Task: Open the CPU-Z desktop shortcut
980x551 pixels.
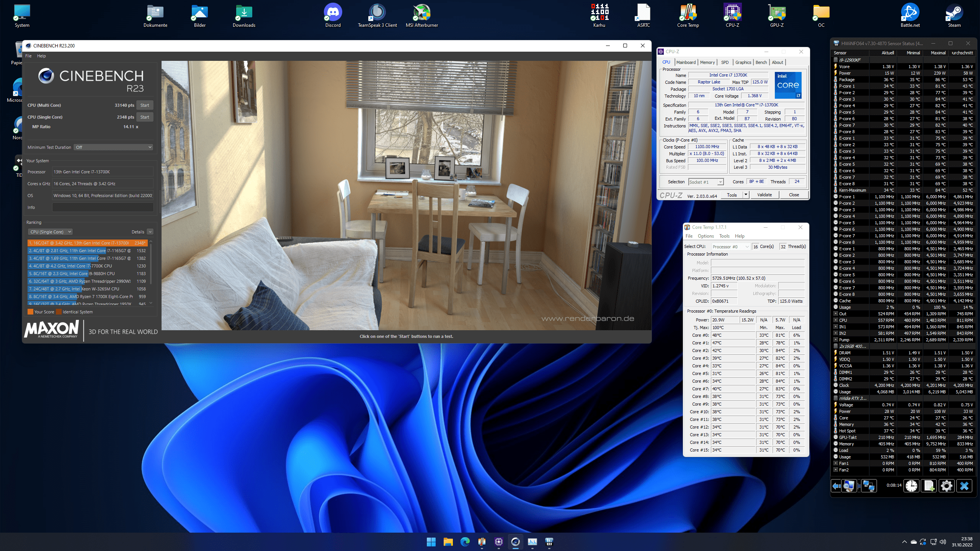Action: (732, 15)
